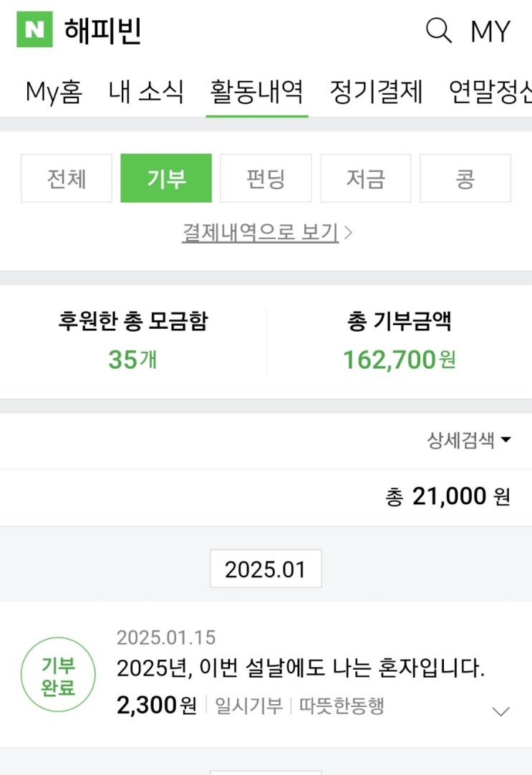
Task: Select the 전체 filter button
Action: coord(67,178)
